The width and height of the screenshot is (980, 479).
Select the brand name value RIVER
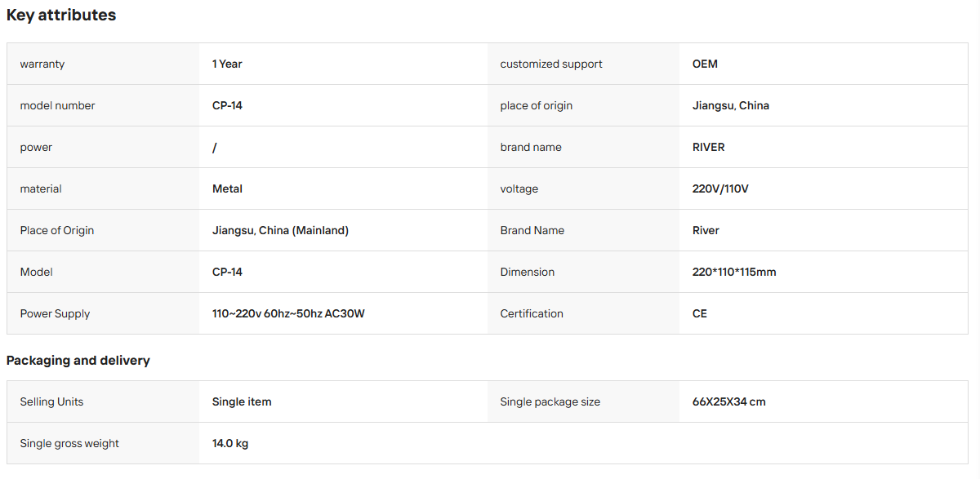tap(709, 147)
